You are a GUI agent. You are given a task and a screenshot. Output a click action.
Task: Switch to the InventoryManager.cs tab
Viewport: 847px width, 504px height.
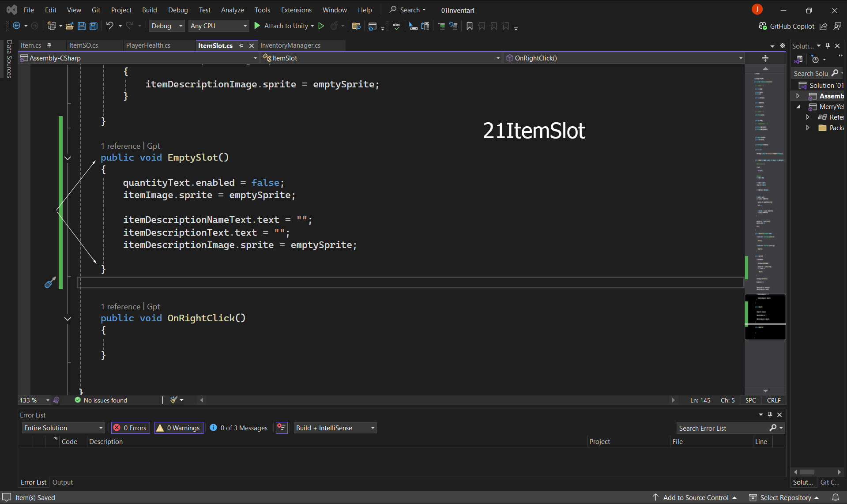[290, 45]
